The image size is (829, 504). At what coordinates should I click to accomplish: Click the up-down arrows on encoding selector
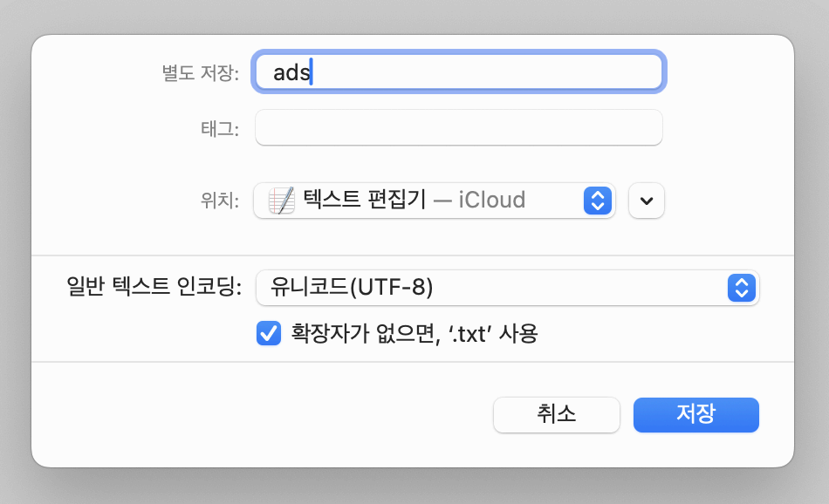tap(741, 288)
